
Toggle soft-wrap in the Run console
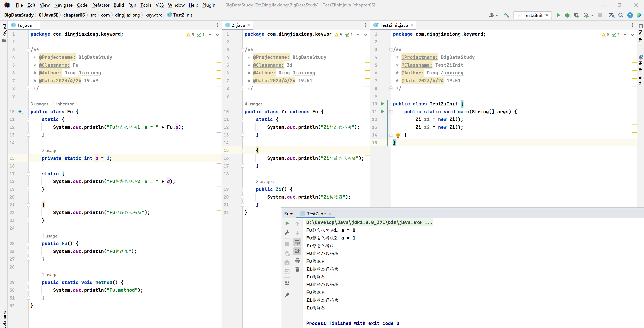(x=297, y=242)
